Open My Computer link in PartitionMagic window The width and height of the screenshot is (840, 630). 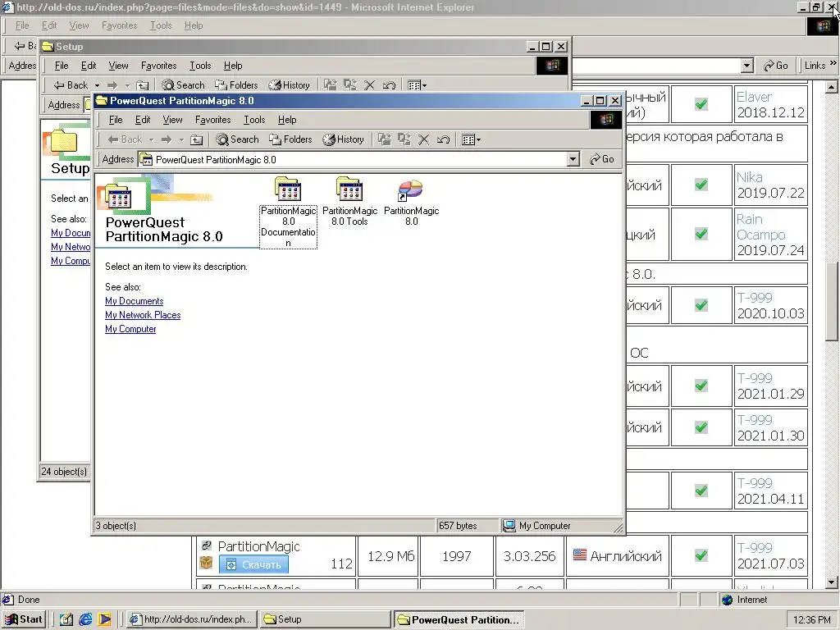[130, 329]
